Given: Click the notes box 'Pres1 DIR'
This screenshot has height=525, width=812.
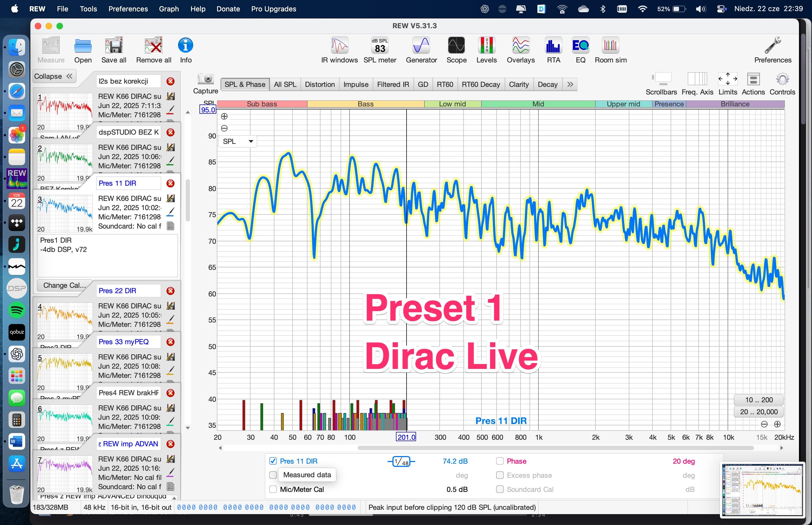Looking at the screenshot, I should click(107, 255).
